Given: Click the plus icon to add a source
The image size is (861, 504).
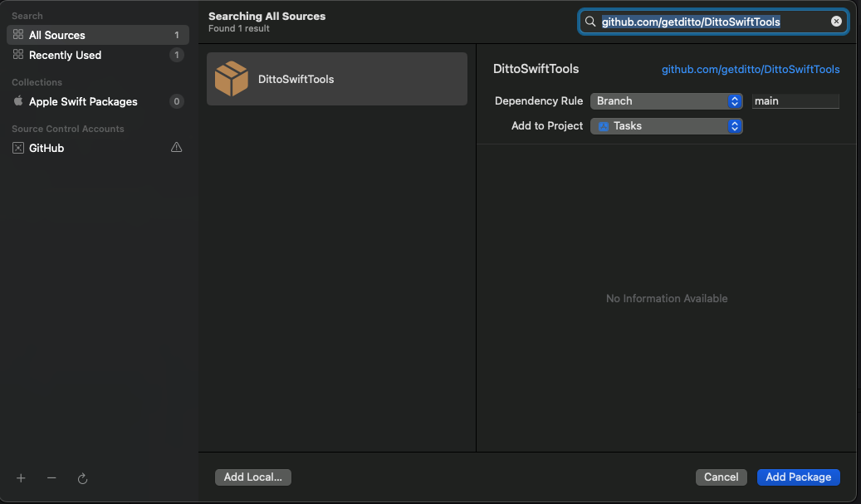Looking at the screenshot, I should point(21,478).
